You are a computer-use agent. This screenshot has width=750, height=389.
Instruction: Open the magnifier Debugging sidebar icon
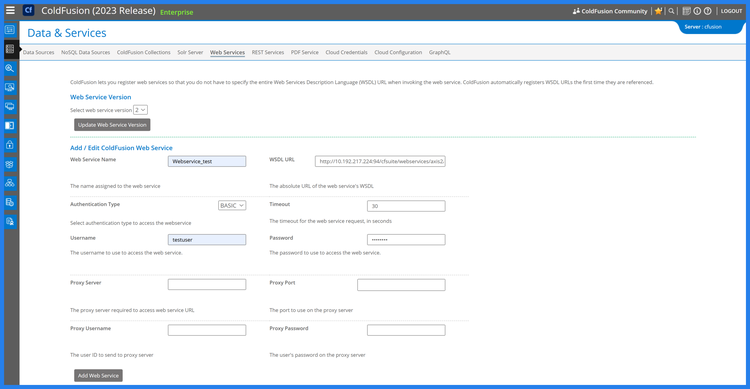10,68
